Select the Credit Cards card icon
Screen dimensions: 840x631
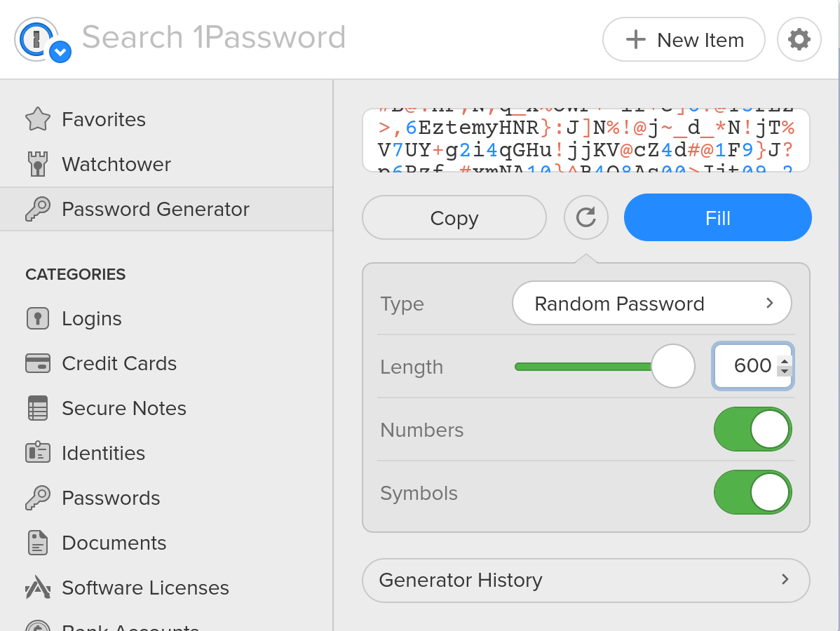pyautogui.click(x=38, y=364)
